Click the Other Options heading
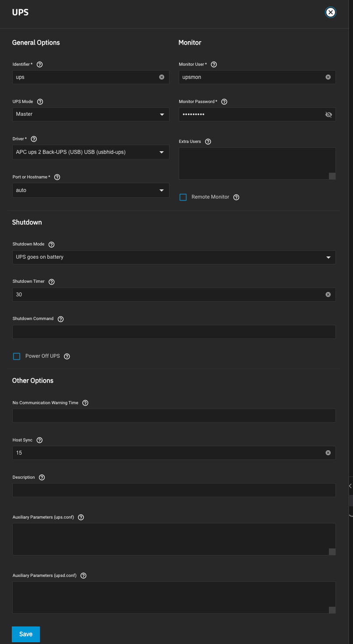This screenshot has width=353, height=644. pyautogui.click(x=33, y=381)
